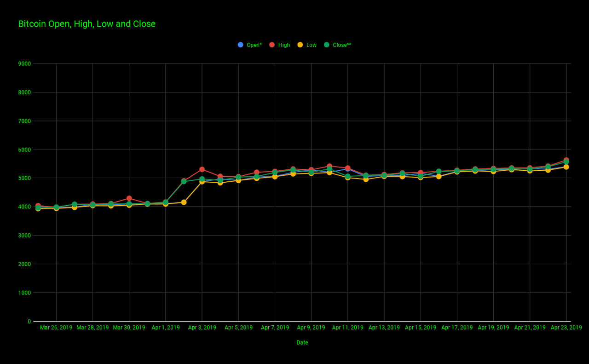
Task: Click the 'Apr 11, 2019' x-axis label
Action: tap(347, 328)
